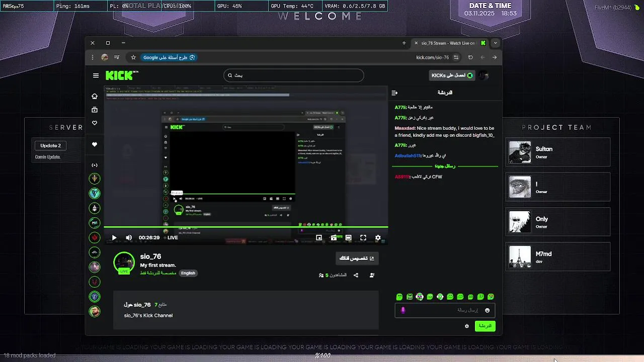The width and height of the screenshot is (644, 362).
Task: Open a new browser tab
Action: (x=404, y=43)
